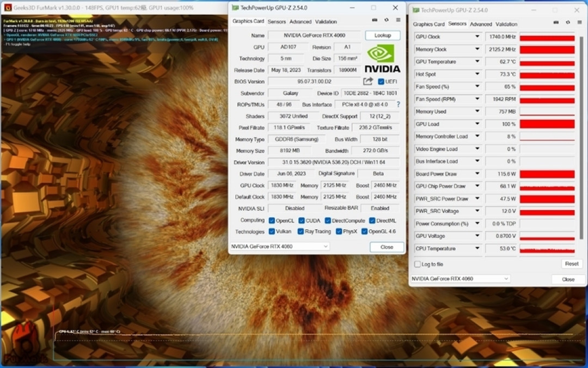Click the 1740.0 MHz GPU Clock value

[501, 37]
